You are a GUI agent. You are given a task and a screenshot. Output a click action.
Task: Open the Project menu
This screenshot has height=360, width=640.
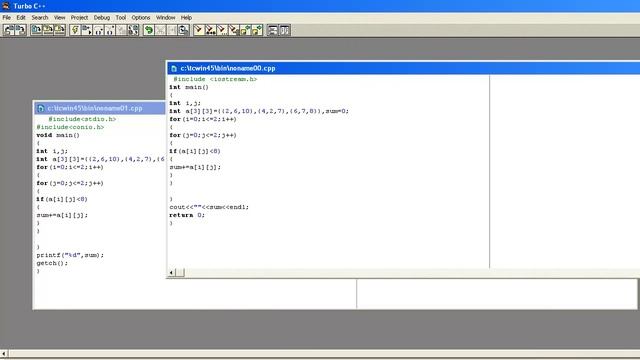click(x=79, y=18)
